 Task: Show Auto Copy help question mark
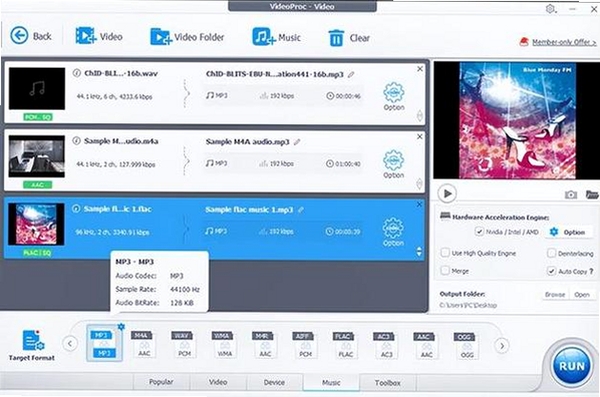[x=592, y=271]
